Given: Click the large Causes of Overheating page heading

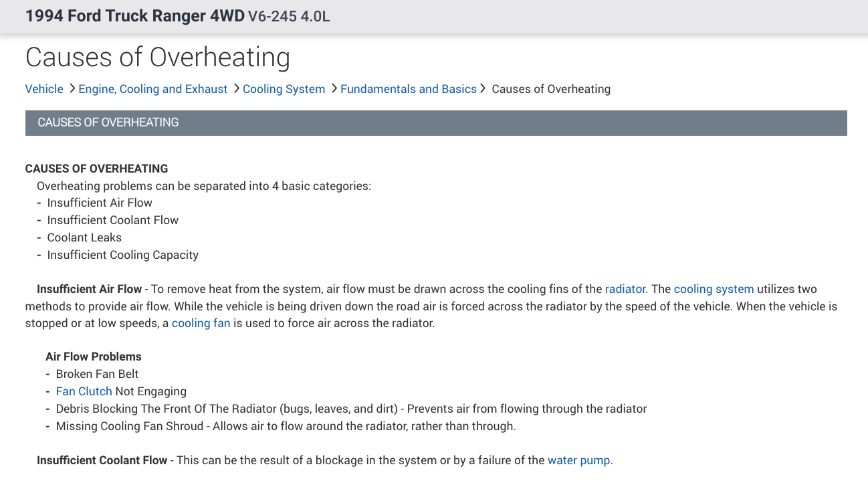Looking at the screenshot, I should 158,57.
